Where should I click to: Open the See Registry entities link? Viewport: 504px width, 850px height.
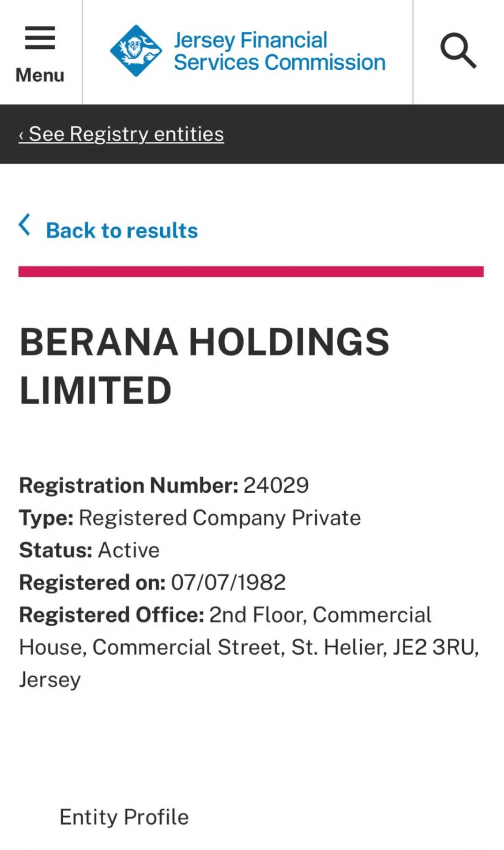coord(121,134)
